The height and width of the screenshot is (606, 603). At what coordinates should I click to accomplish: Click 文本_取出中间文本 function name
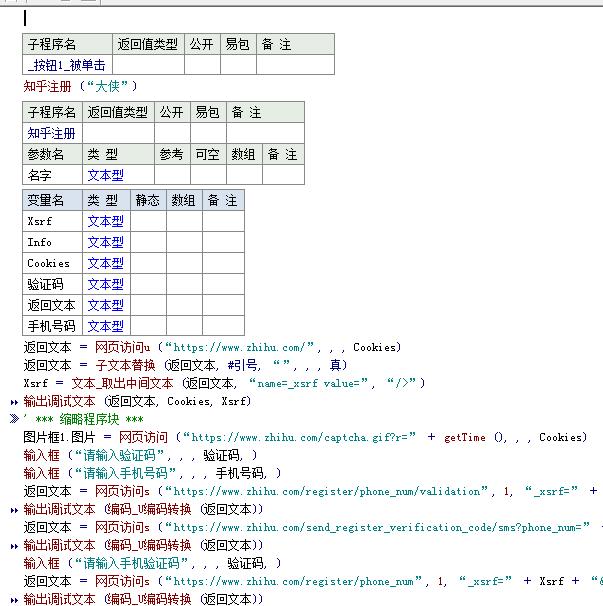tap(122, 383)
